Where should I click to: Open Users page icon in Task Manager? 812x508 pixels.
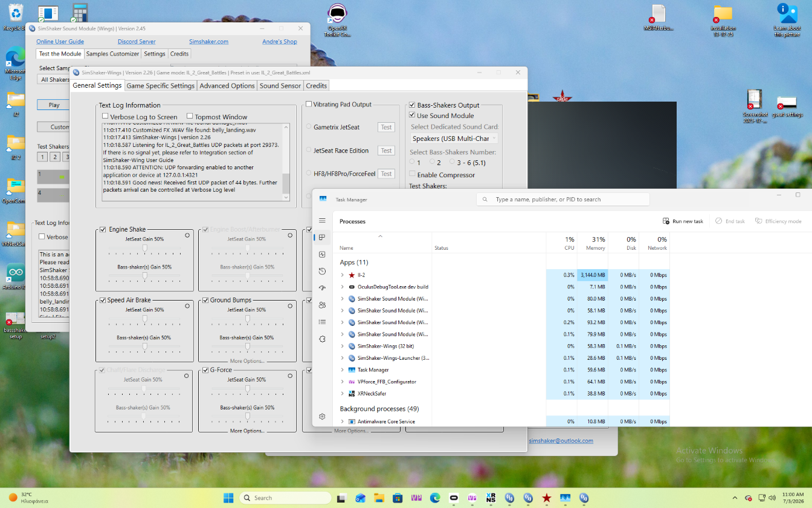[x=322, y=305]
